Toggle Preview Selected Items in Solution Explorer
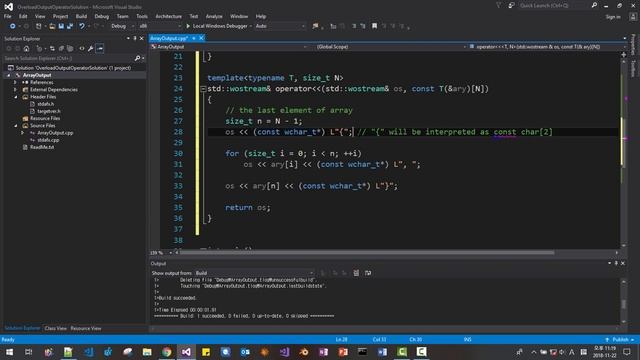The width and height of the screenshot is (640, 360). pos(100,49)
